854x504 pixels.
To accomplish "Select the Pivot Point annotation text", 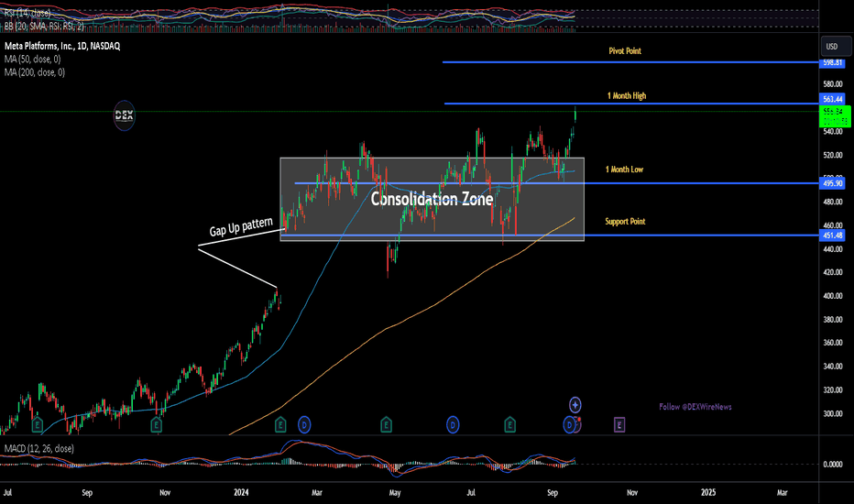I will point(625,50).
